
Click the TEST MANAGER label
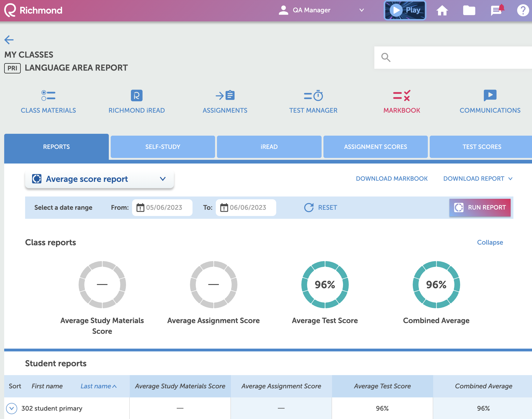coord(313,110)
